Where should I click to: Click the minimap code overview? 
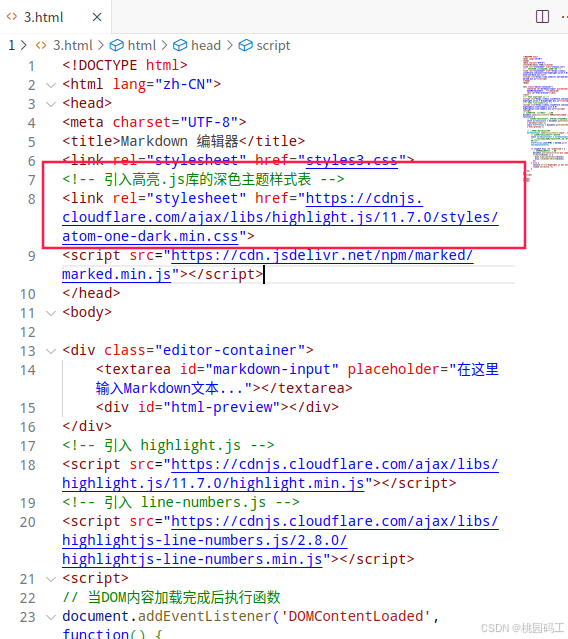pyautogui.click(x=545, y=118)
